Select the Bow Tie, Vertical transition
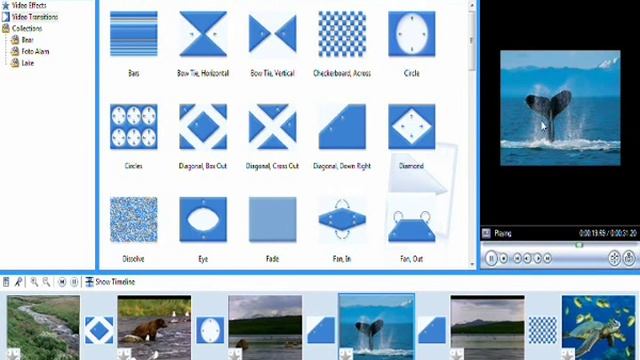Viewport: 640px width, 360px height. pos(272,34)
